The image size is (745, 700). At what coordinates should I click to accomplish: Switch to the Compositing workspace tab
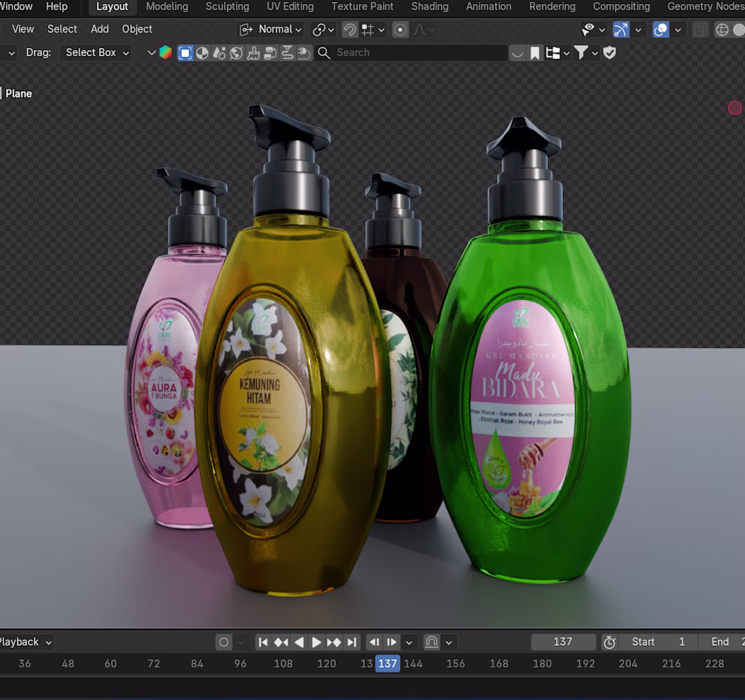tap(621, 7)
